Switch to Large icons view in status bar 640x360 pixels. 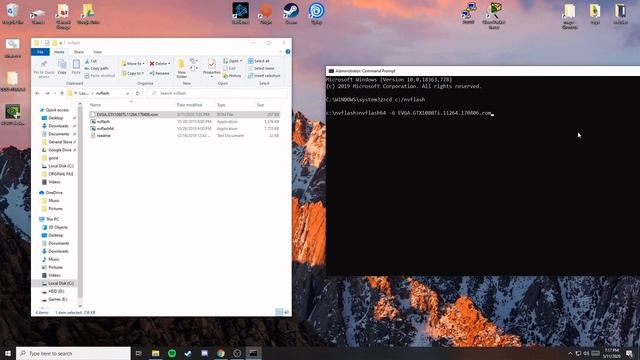287,312
